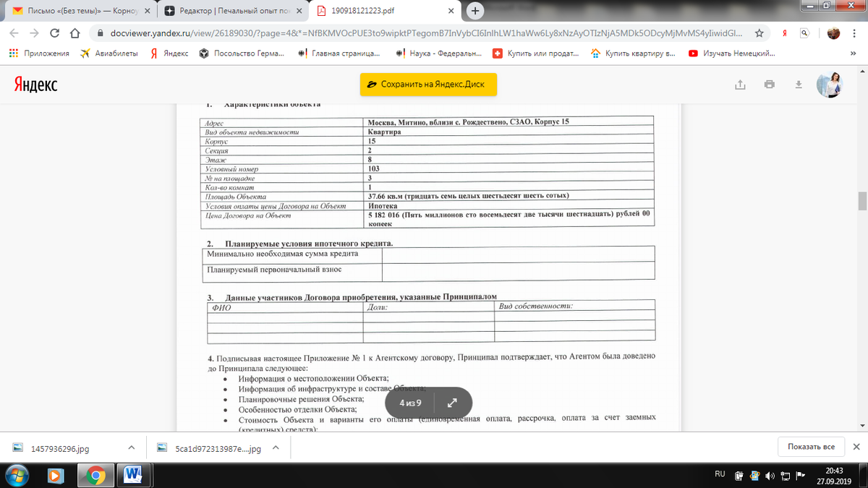The image size is (868, 488).
Task: Click the address bar URL
Action: pyautogui.click(x=426, y=33)
